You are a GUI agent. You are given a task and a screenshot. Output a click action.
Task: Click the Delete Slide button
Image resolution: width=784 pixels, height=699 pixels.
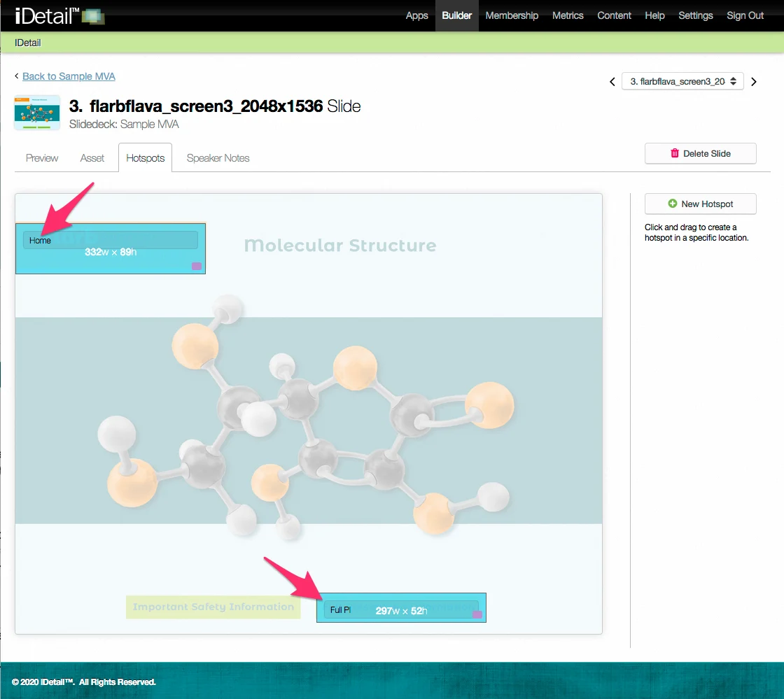(x=700, y=153)
